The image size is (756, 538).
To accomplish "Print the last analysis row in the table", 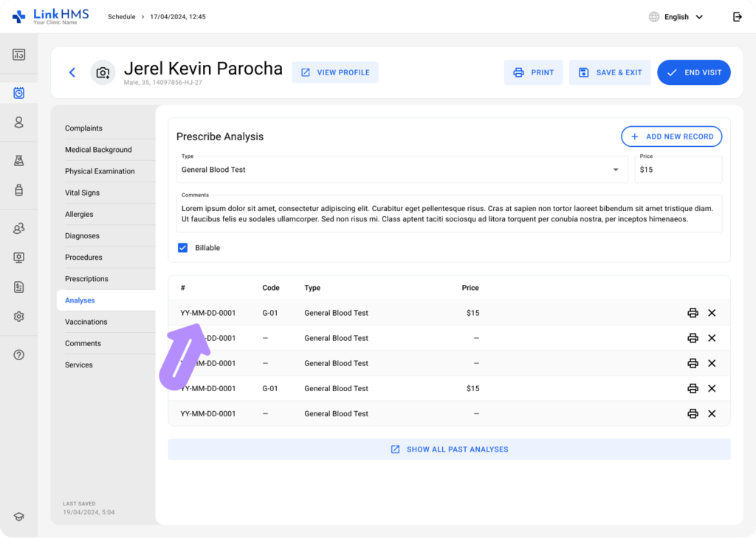I will pos(693,413).
